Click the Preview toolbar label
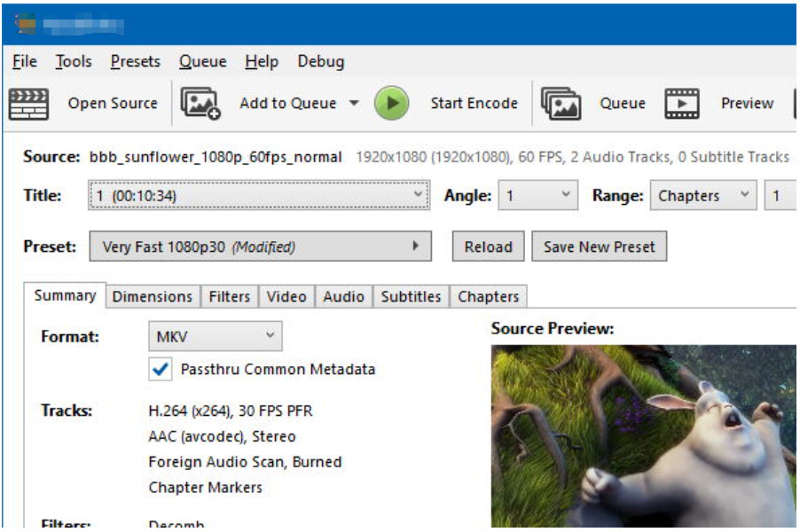 click(x=747, y=103)
